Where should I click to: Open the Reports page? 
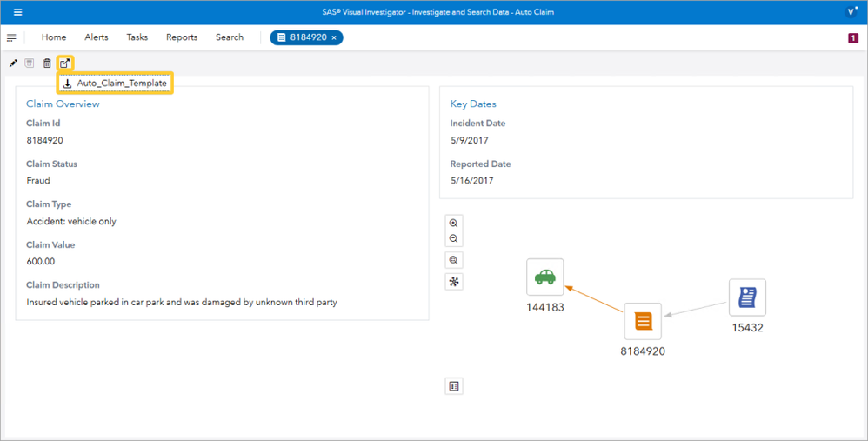(182, 37)
